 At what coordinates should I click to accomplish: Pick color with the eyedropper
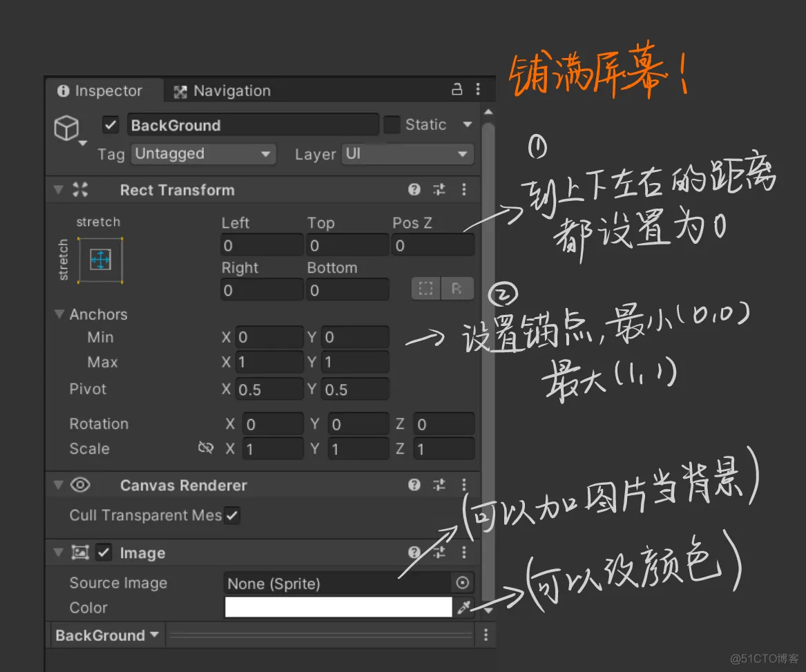[463, 607]
